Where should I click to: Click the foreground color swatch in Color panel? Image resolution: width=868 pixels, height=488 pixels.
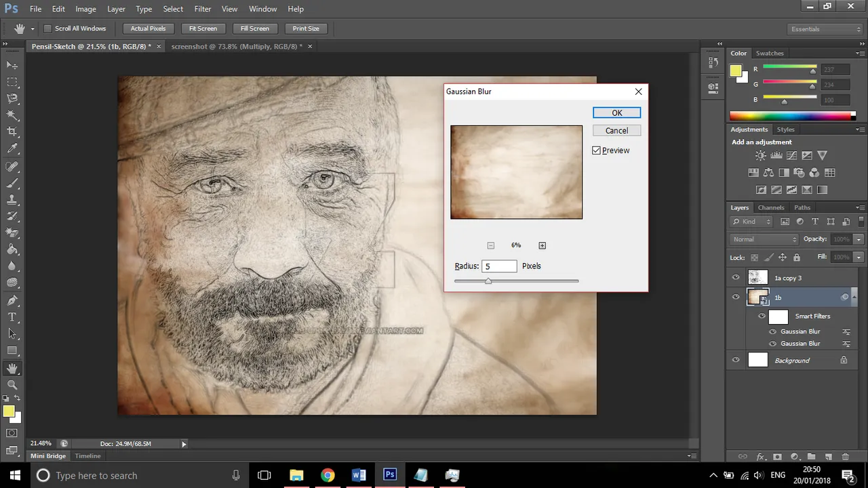(x=736, y=70)
